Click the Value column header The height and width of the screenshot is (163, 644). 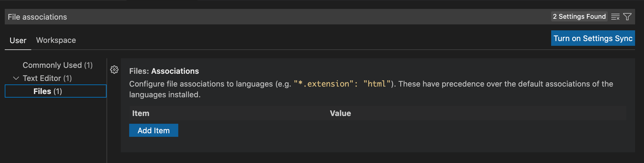pos(340,113)
